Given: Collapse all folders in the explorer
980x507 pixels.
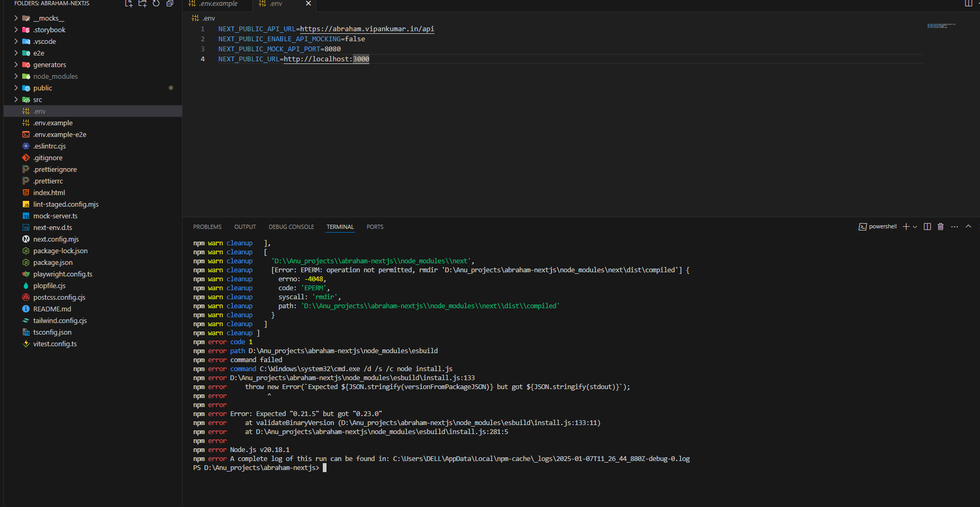Looking at the screenshot, I should (170, 4).
